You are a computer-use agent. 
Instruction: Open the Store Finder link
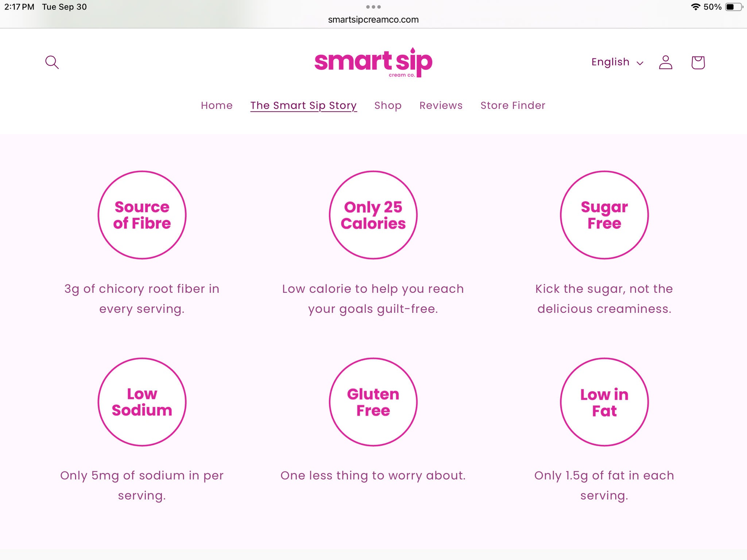tap(513, 105)
